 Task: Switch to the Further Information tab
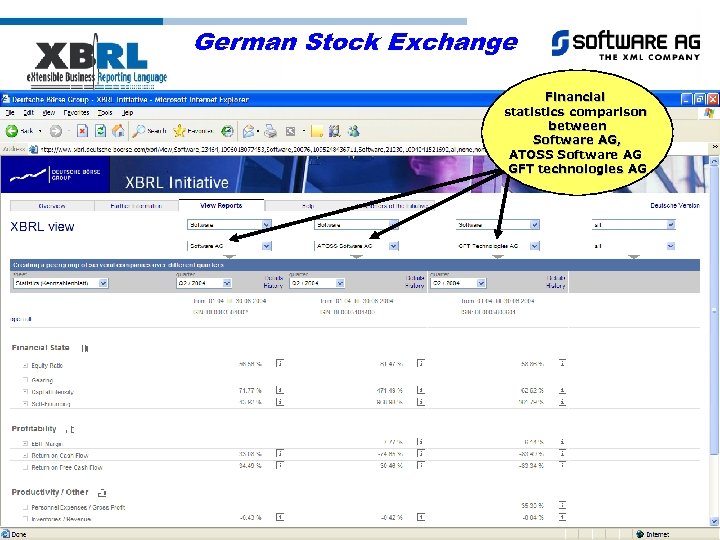136,206
